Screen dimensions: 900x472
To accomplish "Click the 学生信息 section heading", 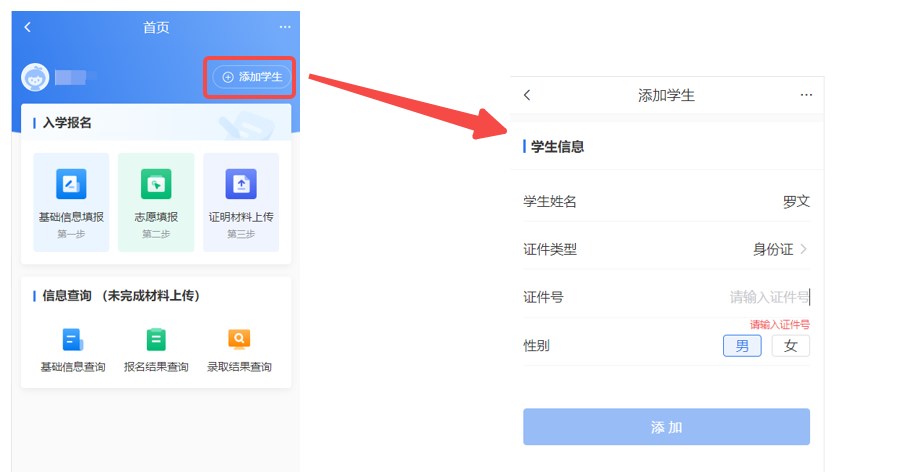I will pyautogui.click(x=557, y=147).
